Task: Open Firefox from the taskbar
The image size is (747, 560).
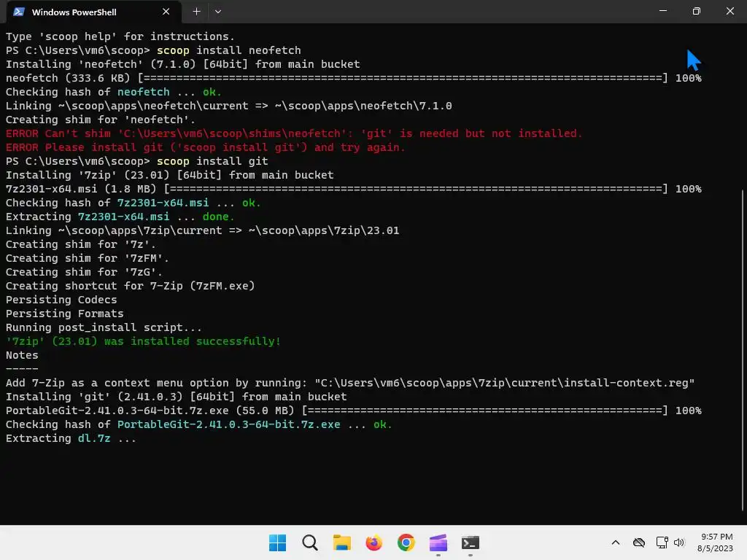Action: pos(374,542)
